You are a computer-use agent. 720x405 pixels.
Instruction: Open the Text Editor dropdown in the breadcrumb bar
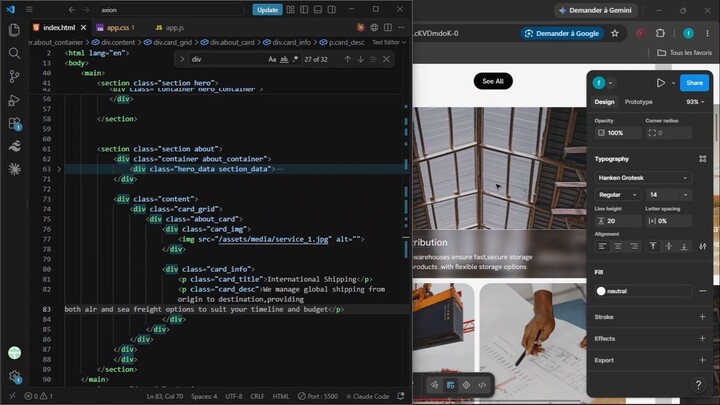tap(389, 42)
